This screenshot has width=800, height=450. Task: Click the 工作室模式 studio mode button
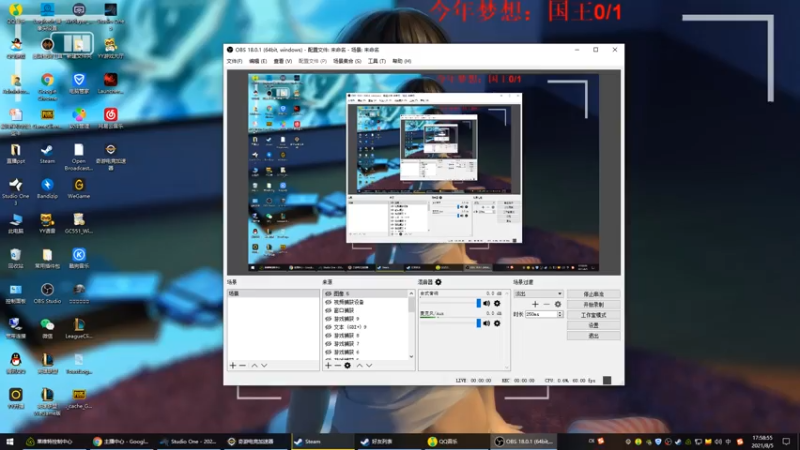pyautogui.click(x=593, y=315)
